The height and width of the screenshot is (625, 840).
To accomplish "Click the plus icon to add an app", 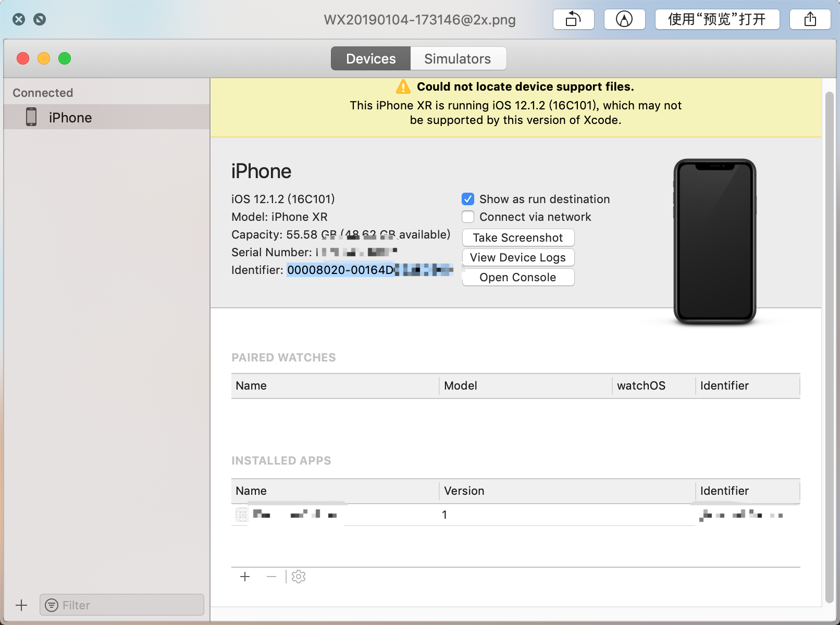I will (x=245, y=577).
